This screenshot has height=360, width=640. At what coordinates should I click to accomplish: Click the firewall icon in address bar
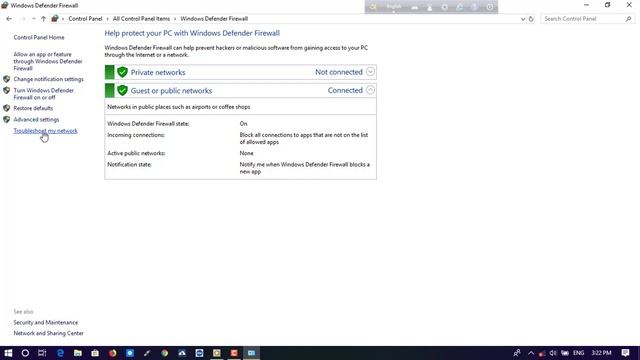tap(55, 19)
